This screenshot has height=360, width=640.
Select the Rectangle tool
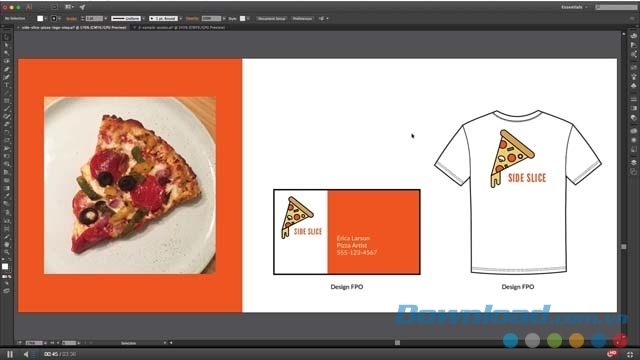coord(6,101)
